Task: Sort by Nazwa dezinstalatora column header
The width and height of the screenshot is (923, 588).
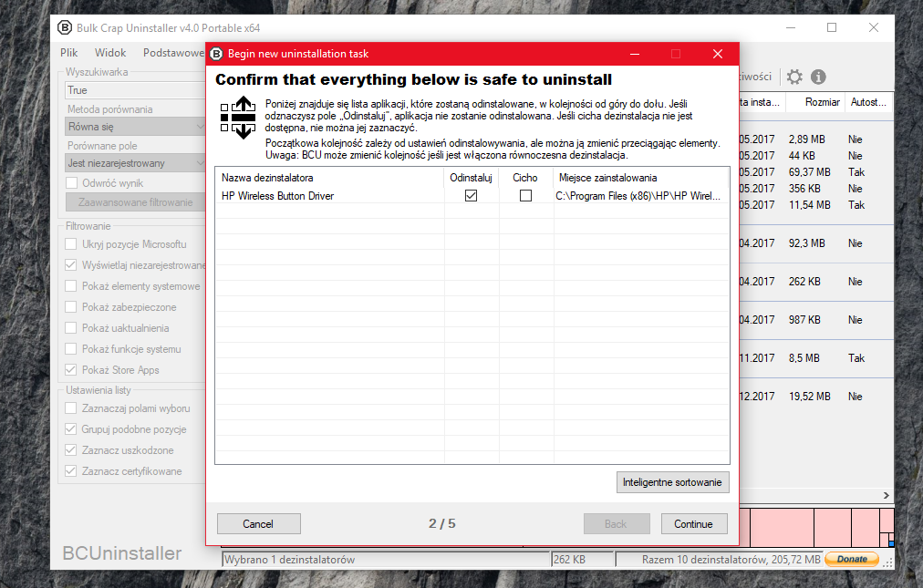Action: pos(329,178)
